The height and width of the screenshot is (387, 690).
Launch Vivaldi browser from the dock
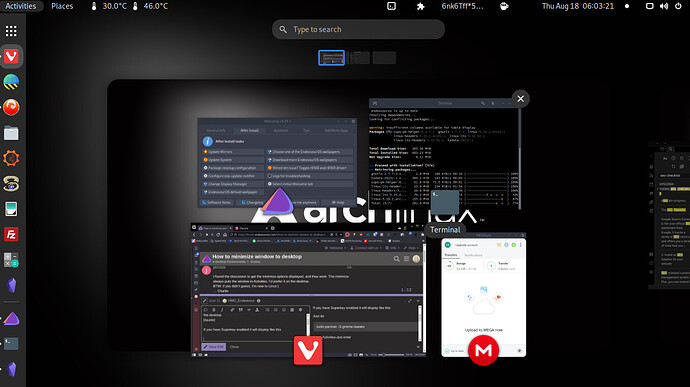(11, 56)
